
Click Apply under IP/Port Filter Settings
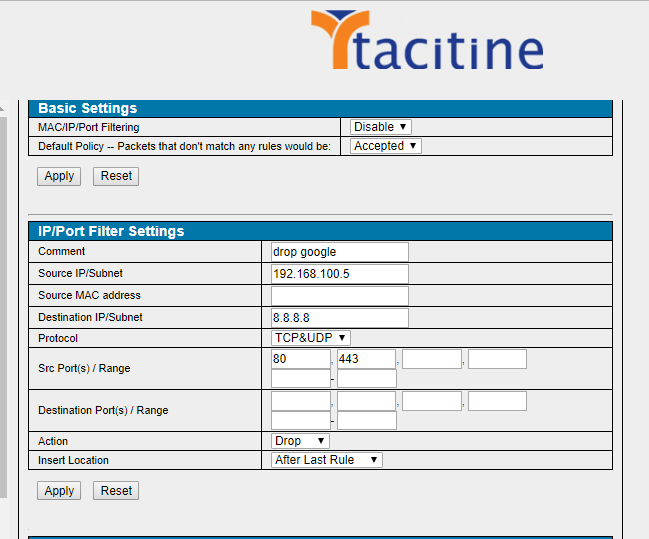[x=59, y=491]
